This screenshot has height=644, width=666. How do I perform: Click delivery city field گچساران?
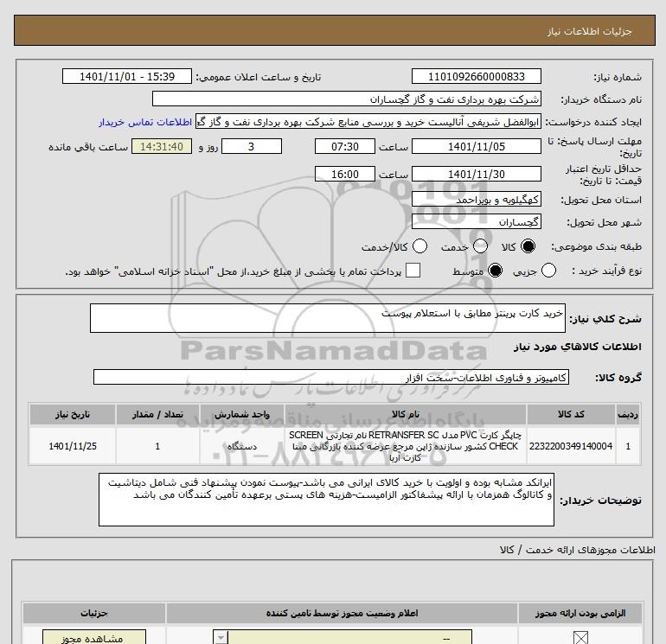pyautogui.click(x=476, y=221)
